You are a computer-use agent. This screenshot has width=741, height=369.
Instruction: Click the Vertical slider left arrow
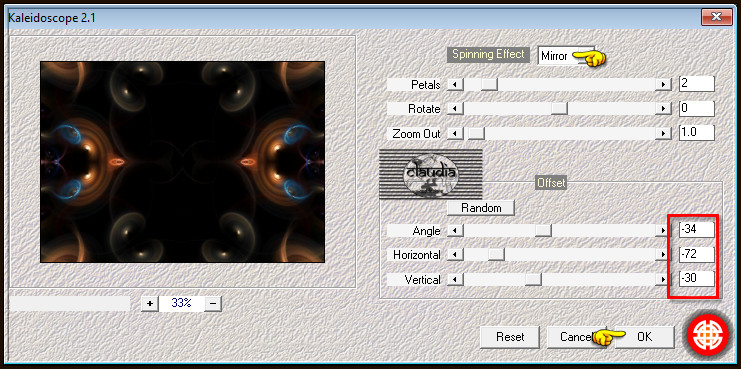click(455, 280)
